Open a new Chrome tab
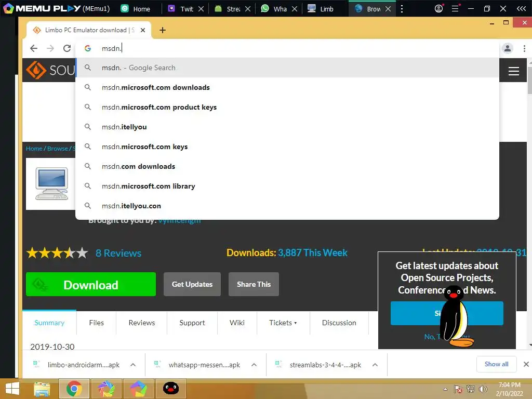The width and height of the screenshot is (532, 399). [163, 30]
